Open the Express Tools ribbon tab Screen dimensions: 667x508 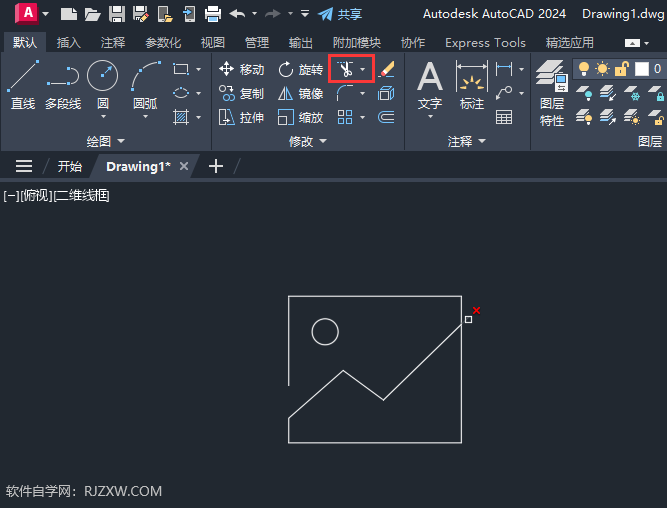(485, 43)
